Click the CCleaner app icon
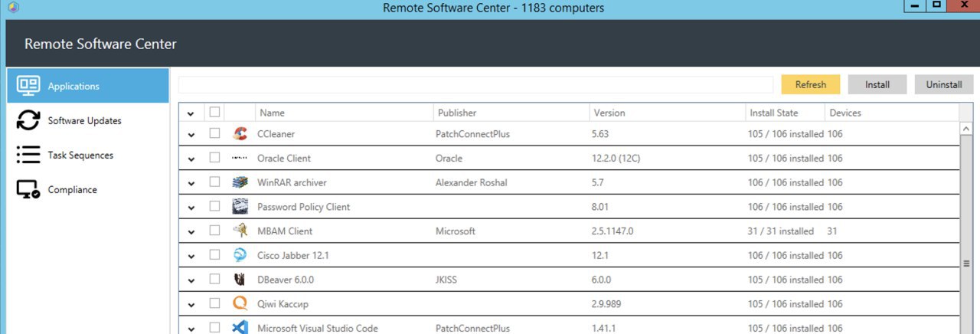 pos(240,134)
